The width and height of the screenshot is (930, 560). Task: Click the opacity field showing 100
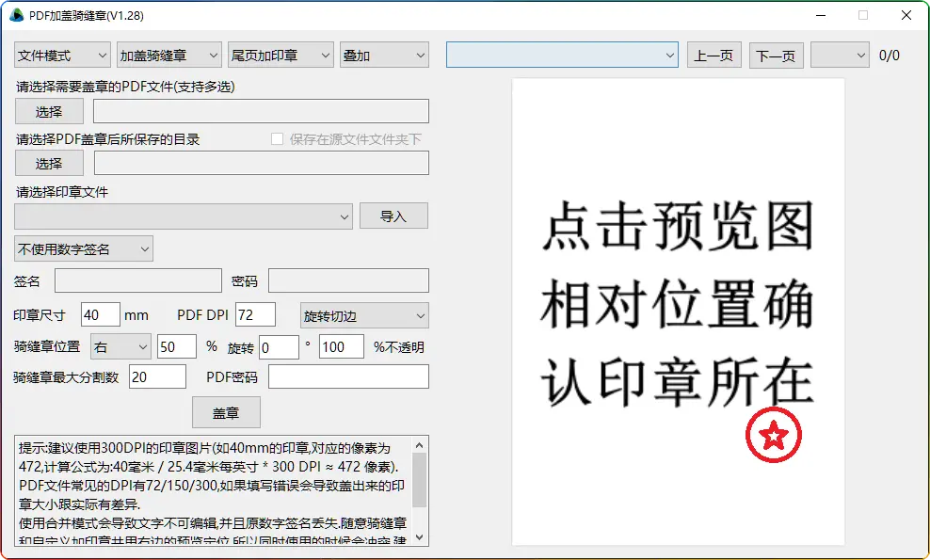(x=342, y=347)
